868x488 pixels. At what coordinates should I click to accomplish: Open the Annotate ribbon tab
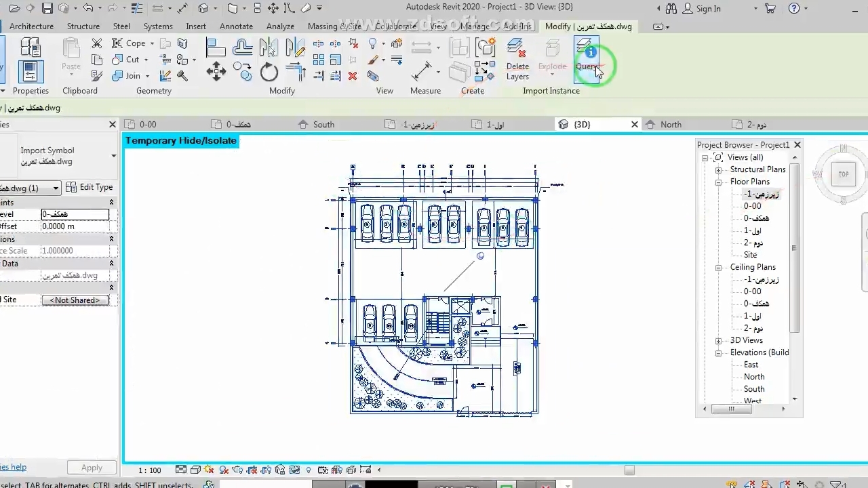(x=236, y=26)
